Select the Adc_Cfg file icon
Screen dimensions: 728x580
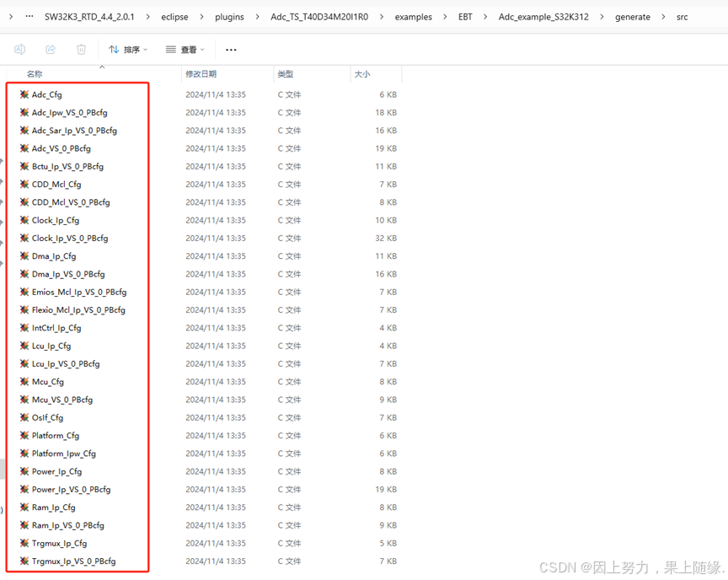24,94
